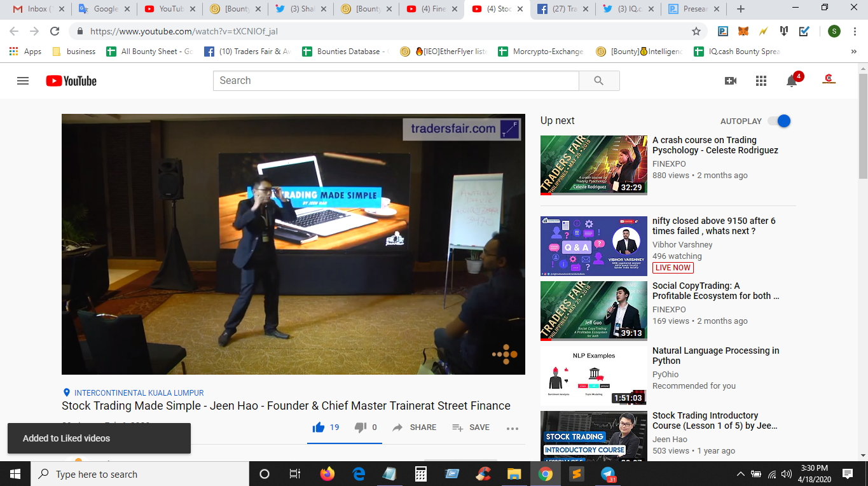Open the NLP Examples video thumbnail
This screenshot has width=868, height=486.
[594, 376]
